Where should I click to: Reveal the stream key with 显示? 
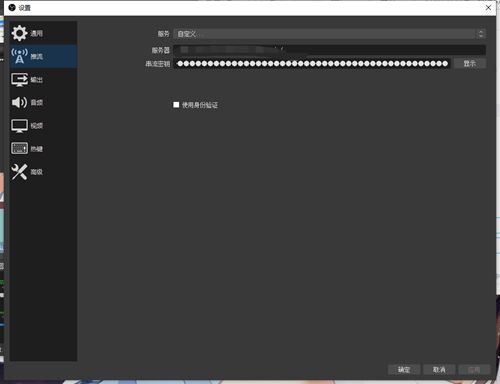(470, 63)
